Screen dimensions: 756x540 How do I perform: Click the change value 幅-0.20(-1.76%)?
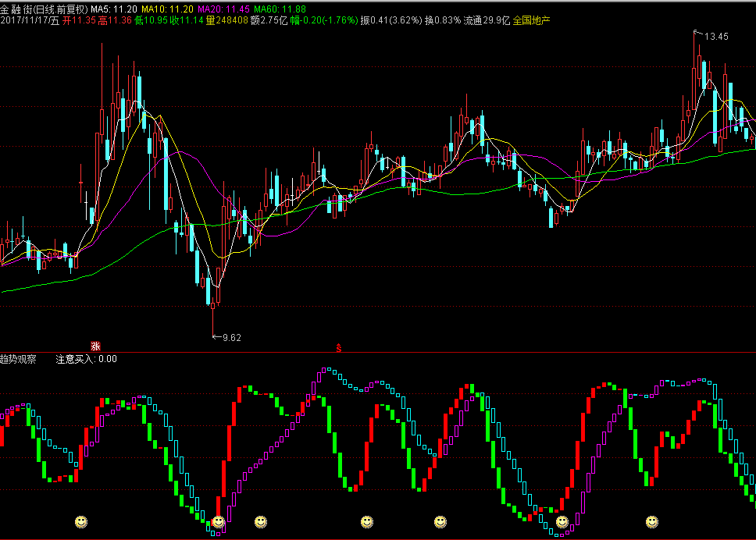[324, 20]
